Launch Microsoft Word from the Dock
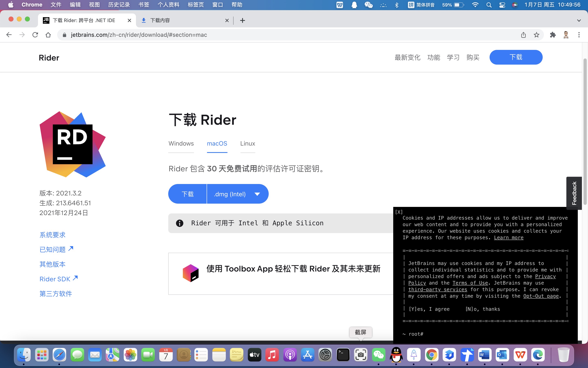 [485, 355]
